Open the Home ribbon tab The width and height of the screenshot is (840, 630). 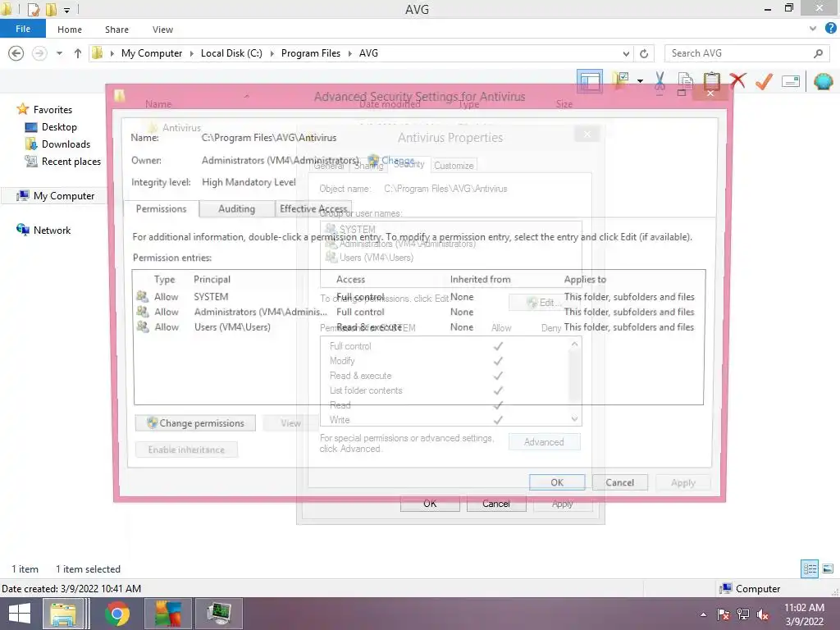70,30
